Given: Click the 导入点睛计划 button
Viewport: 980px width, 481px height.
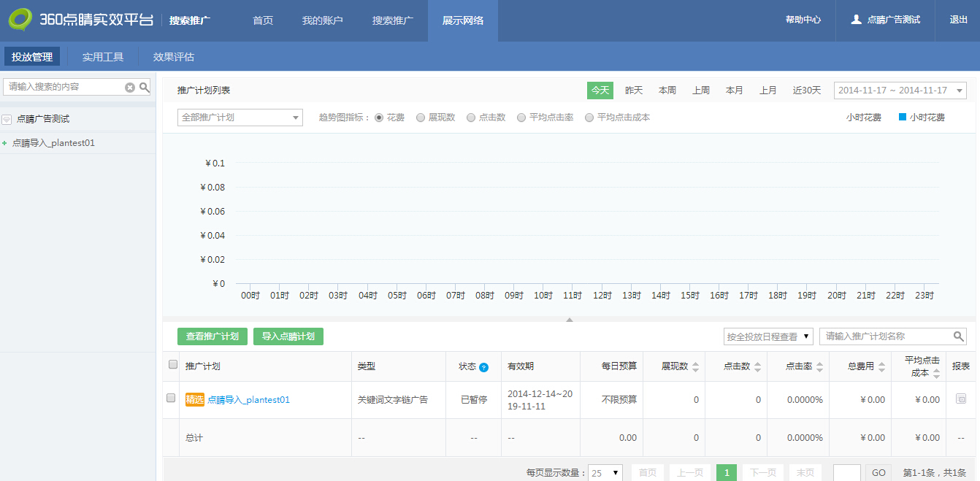Looking at the screenshot, I should [x=288, y=336].
